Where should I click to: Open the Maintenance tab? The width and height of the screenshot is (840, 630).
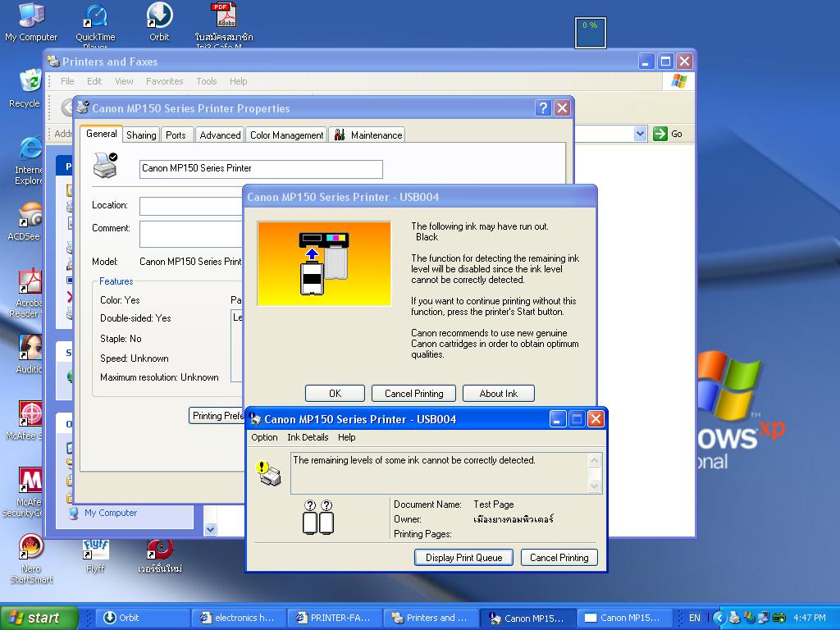click(367, 135)
